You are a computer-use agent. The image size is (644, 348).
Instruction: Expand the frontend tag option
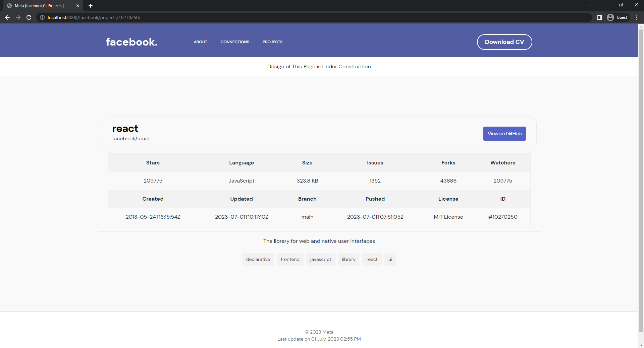[290, 259]
